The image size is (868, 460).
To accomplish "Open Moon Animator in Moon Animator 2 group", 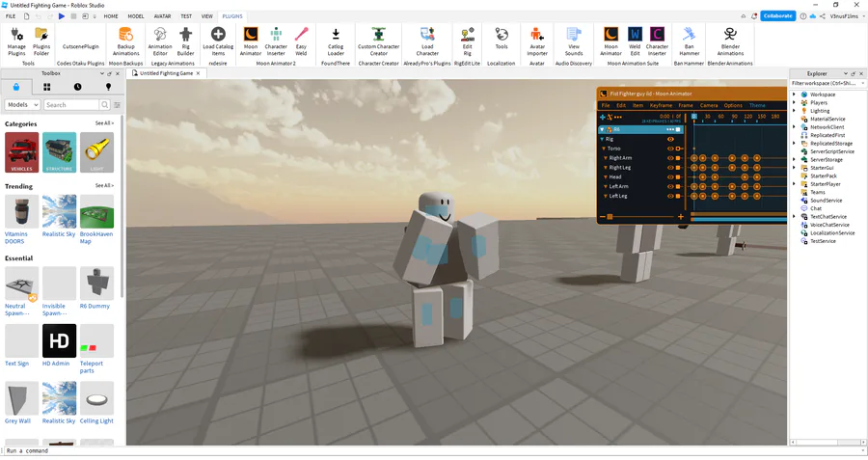I will click(x=250, y=41).
